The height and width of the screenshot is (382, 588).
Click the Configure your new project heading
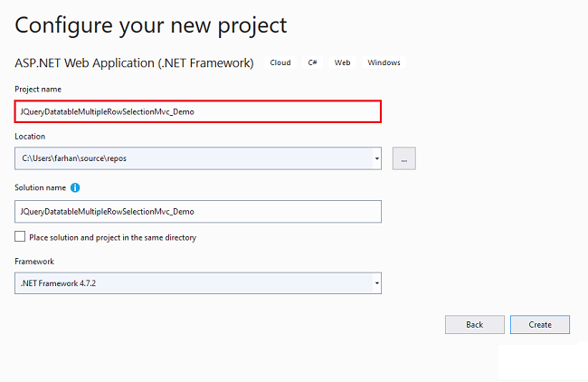pos(151,26)
